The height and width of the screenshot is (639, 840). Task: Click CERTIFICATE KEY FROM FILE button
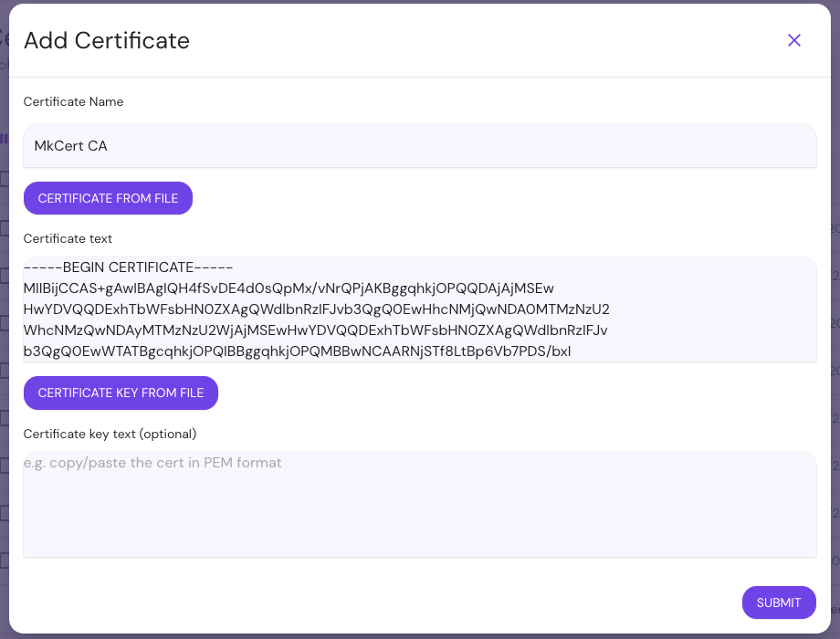(121, 393)
